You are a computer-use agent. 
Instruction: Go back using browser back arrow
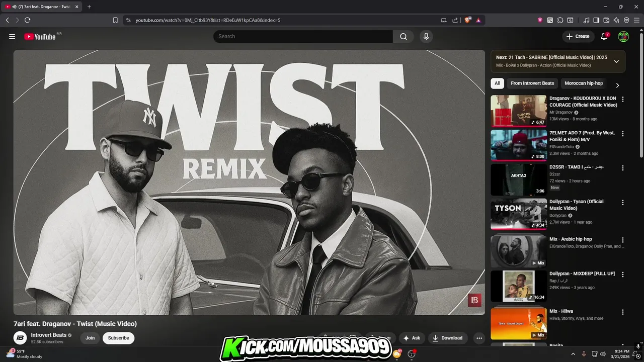click(x=7, y=20)
